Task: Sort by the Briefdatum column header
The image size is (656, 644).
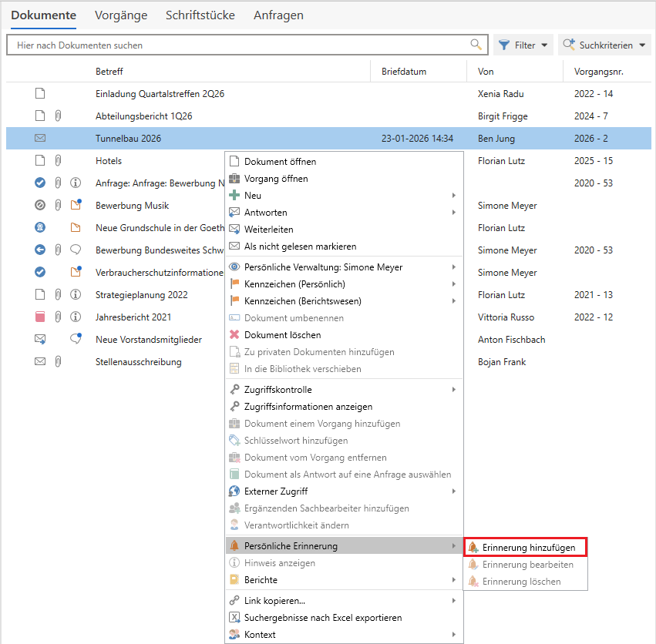Action: click(x=404, y=72)
